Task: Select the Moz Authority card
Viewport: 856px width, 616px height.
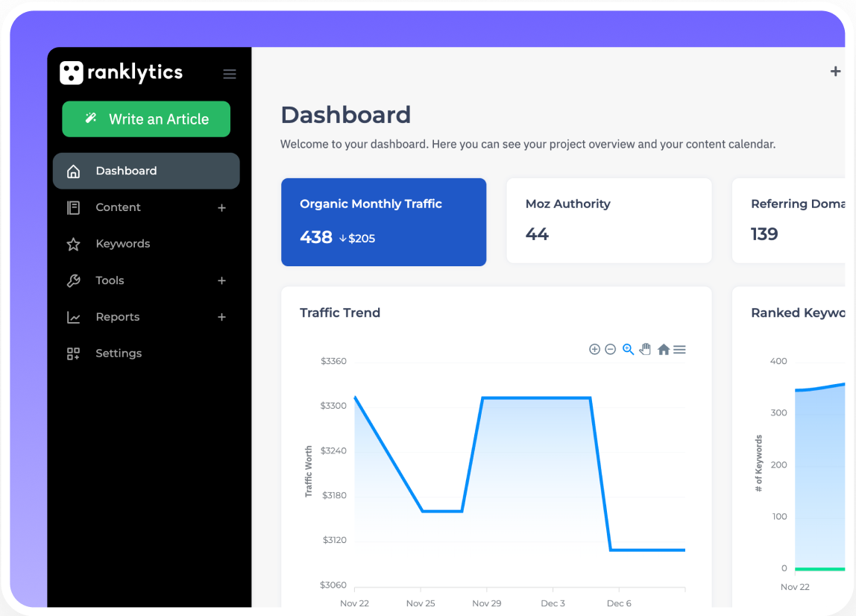Action: (608, 221)
